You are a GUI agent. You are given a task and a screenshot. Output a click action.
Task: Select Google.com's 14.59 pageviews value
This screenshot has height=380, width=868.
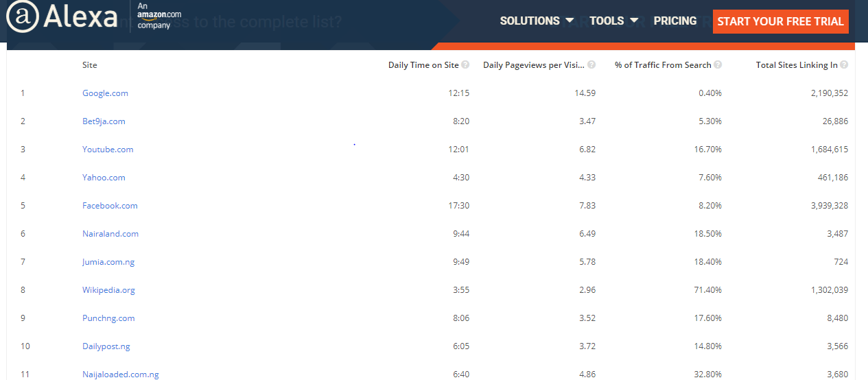click(x=585, y=93)
